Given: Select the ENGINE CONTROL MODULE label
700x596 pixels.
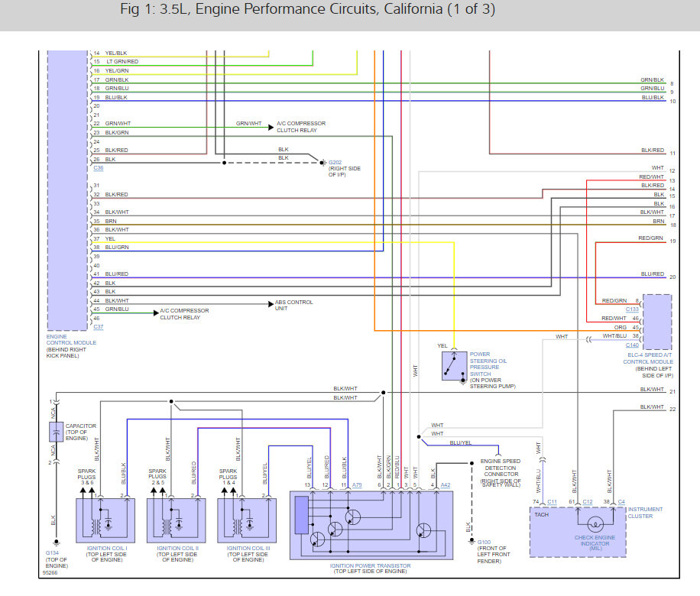Looking at the screenshot, I should pyautogui.click(x=71, y=340).
